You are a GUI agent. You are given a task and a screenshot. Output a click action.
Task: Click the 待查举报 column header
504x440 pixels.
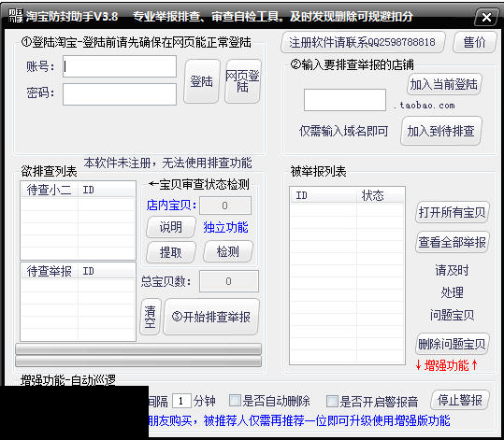coord(50,271)
